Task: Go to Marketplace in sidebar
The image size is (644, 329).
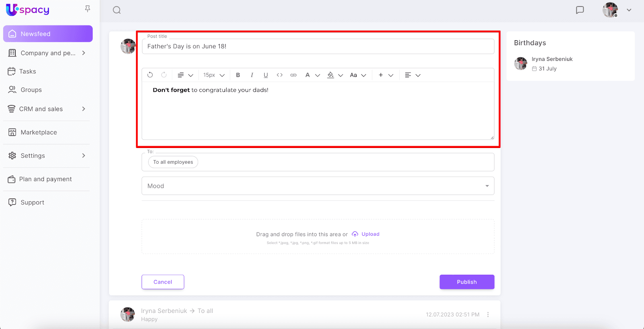Action: click(39, 132)
